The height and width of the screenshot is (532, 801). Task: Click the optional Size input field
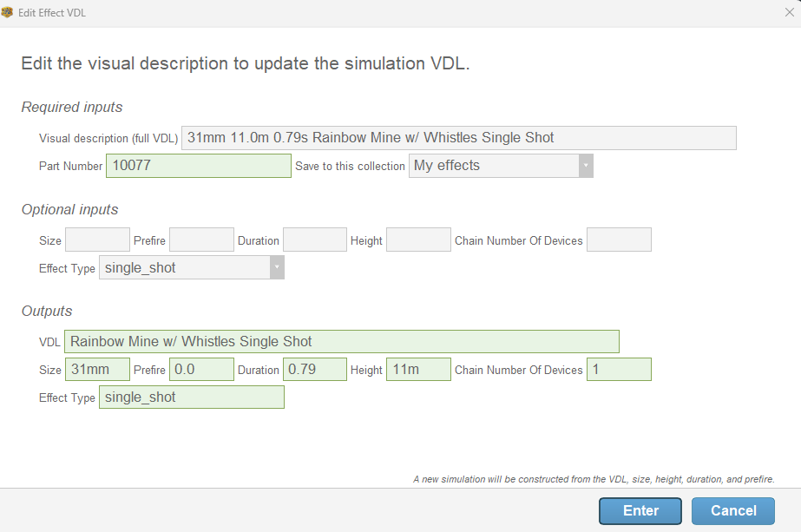tap(97, 240)
